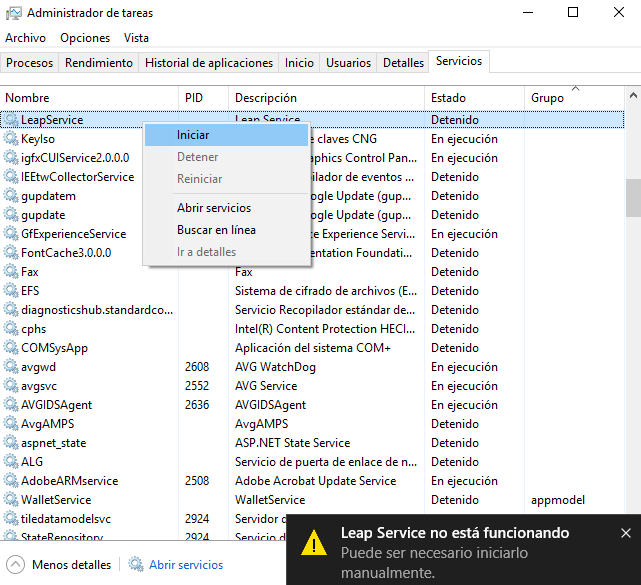Click the scrollbar up arrow

click(633, 96)
